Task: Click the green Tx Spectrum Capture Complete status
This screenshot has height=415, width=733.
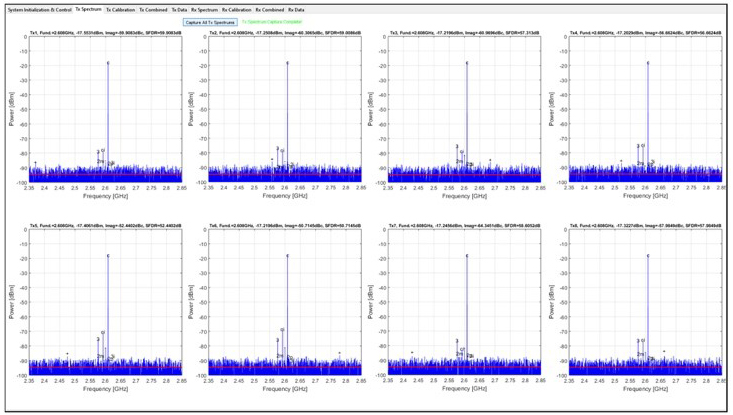Action: (x=272, y=22)
